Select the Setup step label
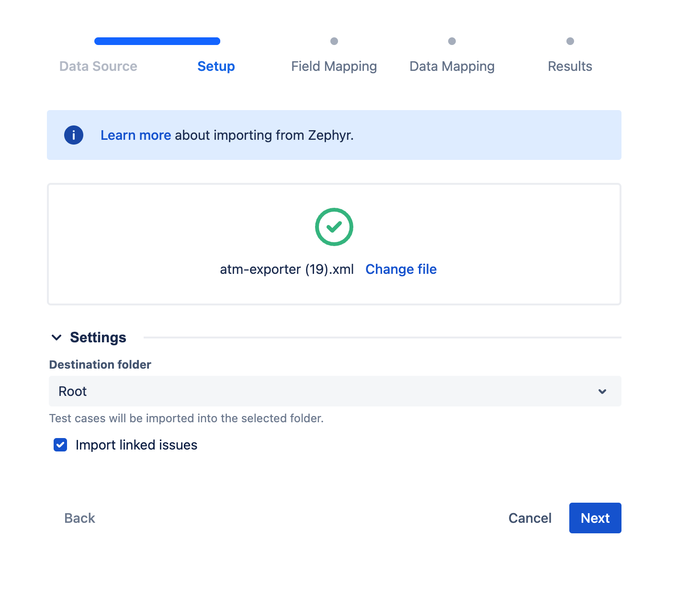The width and height of the screenshot is (700, 608). (216, 66)
